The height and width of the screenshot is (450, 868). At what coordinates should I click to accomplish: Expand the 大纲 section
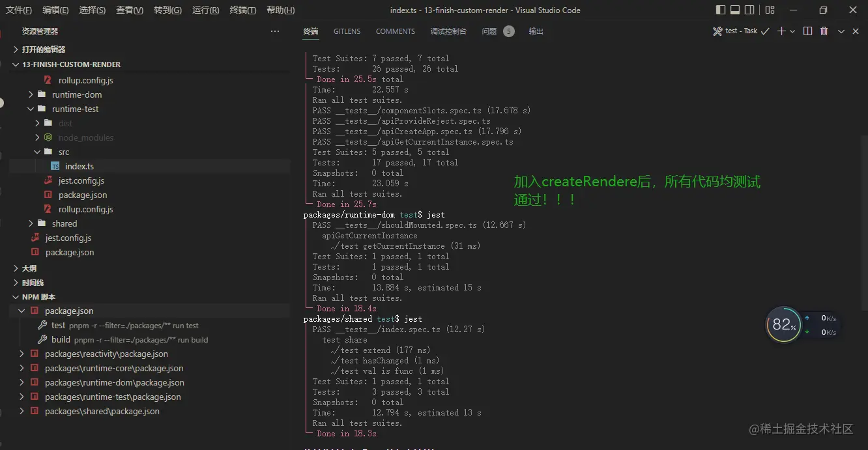pyautogui.click(x=150, y=268)
